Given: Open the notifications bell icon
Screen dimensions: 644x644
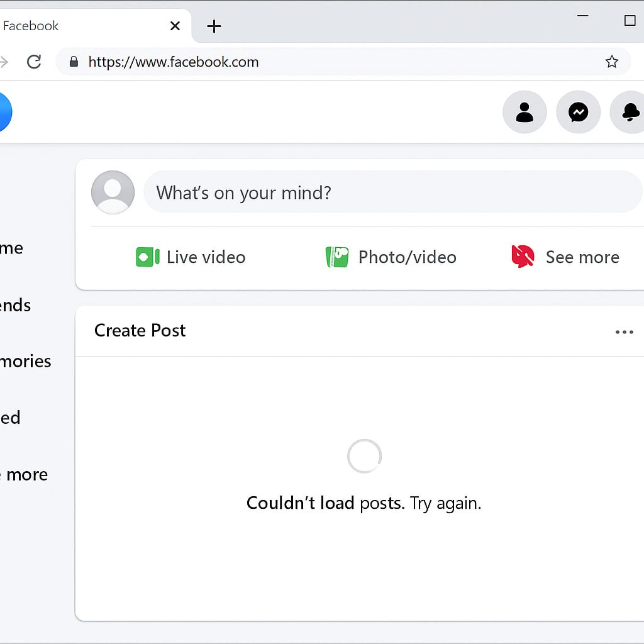Looking at the screenshot, I should tap(628, 112).
